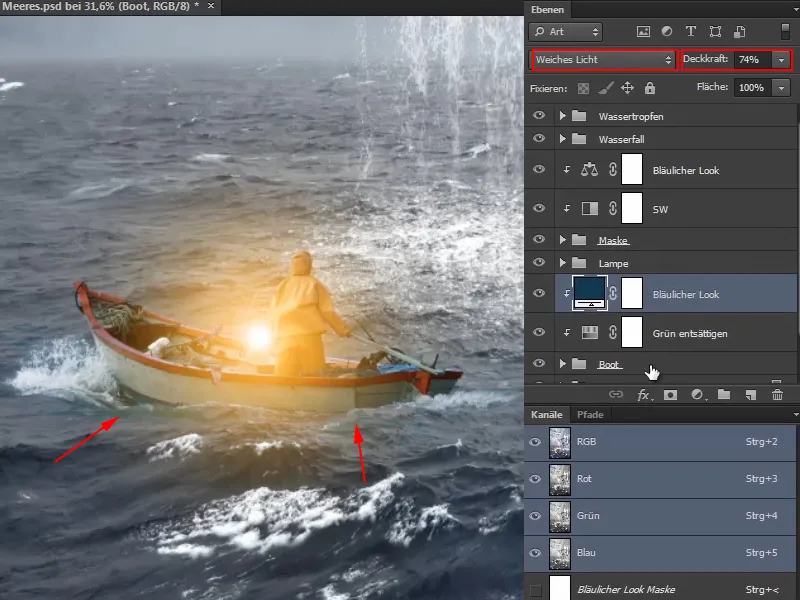
Task: Select hue/saturation icon of Grün entsättigen
Action: 590,333
